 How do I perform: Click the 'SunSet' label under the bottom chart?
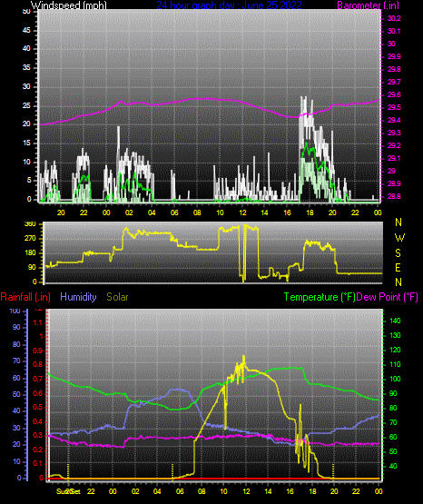(x=68, y=491)
